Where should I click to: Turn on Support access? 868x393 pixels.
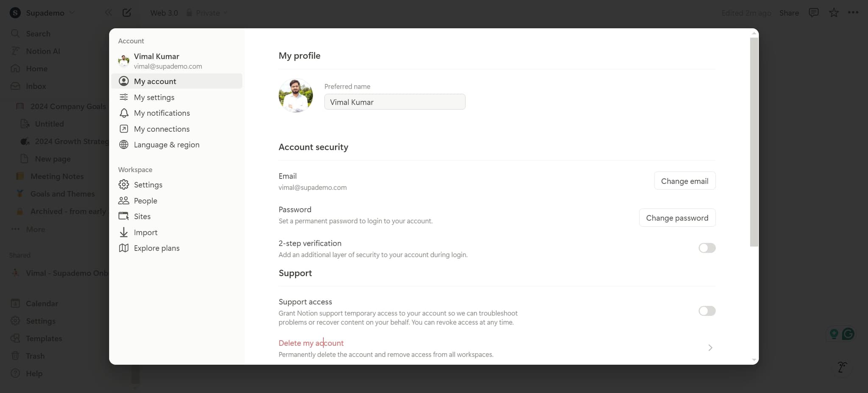[707, 311]
